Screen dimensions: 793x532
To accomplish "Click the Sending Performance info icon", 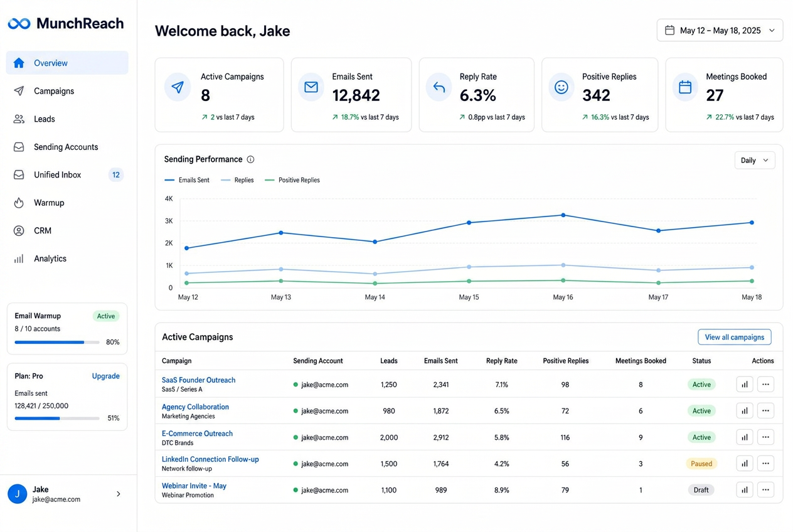I will pyautogui.click(x=250, y=159).
